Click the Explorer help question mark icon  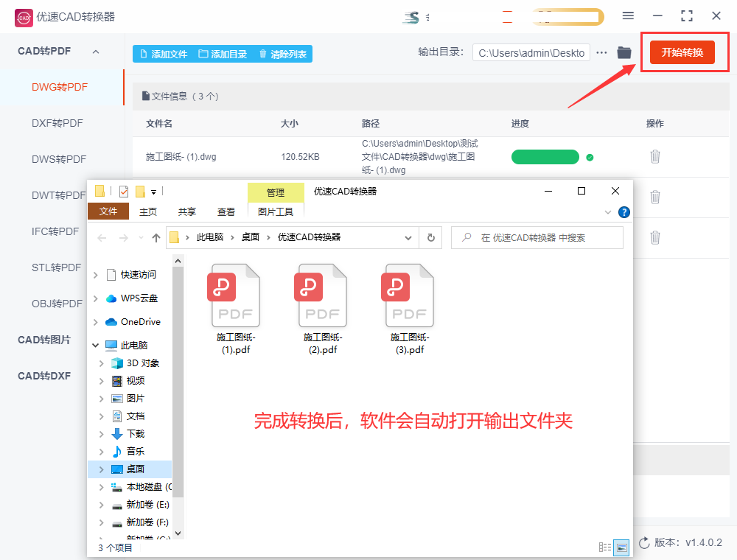coord(624,212)
